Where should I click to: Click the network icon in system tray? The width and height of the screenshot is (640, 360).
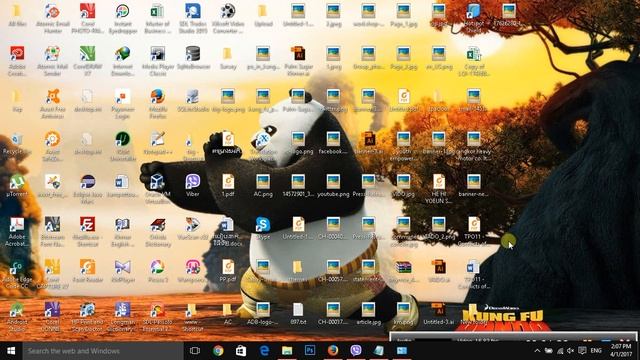[560, 351]
